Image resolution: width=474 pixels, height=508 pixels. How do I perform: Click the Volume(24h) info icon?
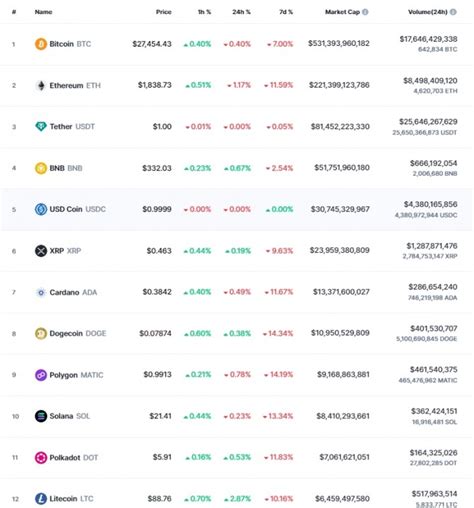(453, 12)
